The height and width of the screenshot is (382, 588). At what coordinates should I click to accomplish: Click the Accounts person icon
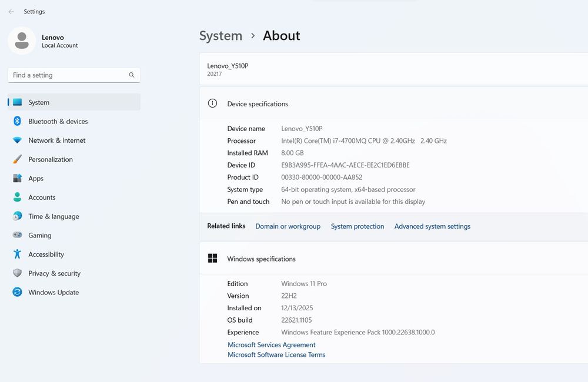coord(18,197)
